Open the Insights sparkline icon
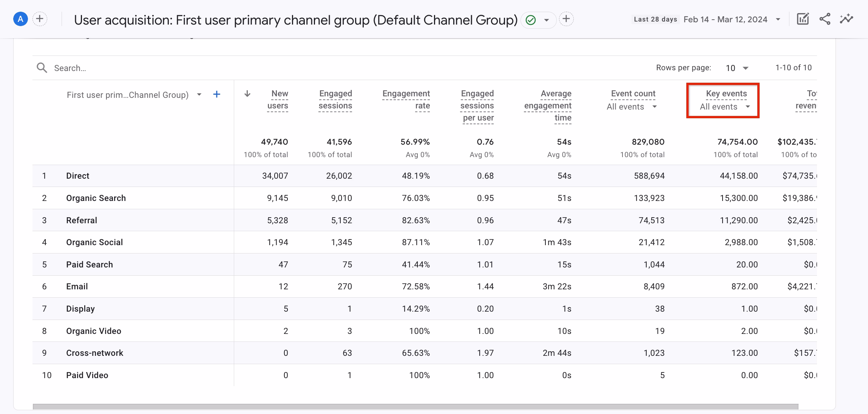Screen dimensions: 868x414 (846, 19)
